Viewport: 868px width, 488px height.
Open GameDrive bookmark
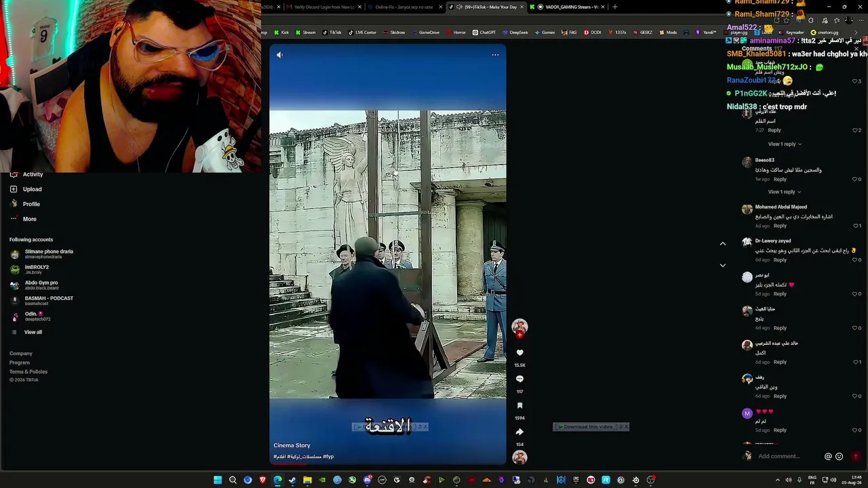pos(426,33)
